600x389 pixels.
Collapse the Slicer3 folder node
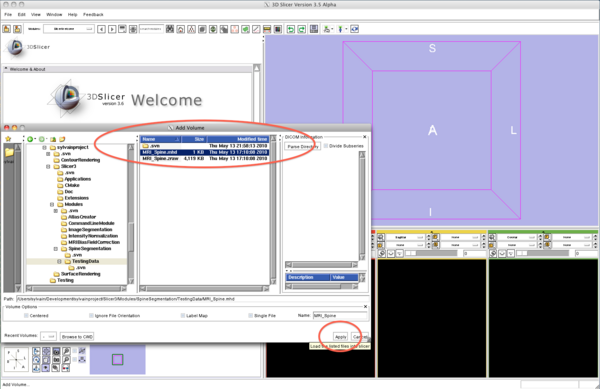click(48, 166)
